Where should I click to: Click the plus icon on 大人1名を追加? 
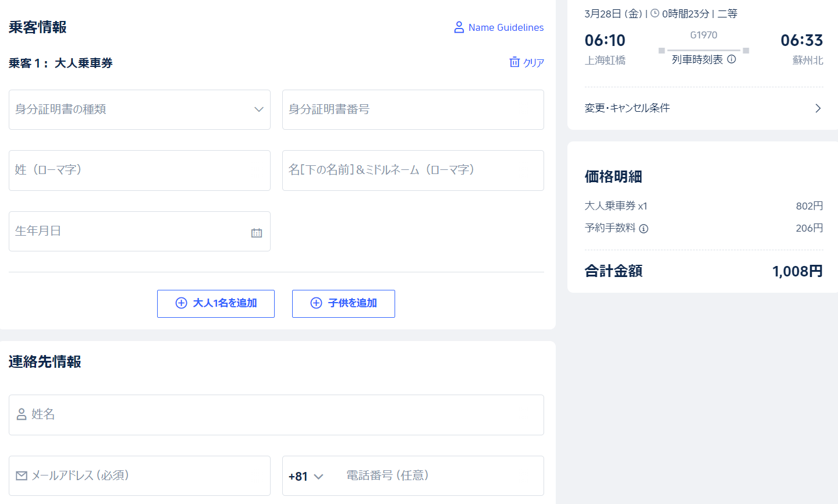(x=182, y=303)
